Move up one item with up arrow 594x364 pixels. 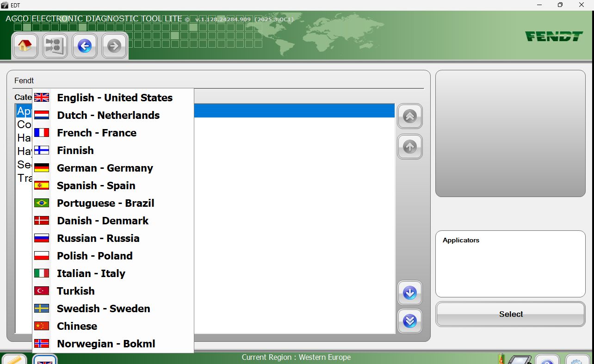(409, 147)
